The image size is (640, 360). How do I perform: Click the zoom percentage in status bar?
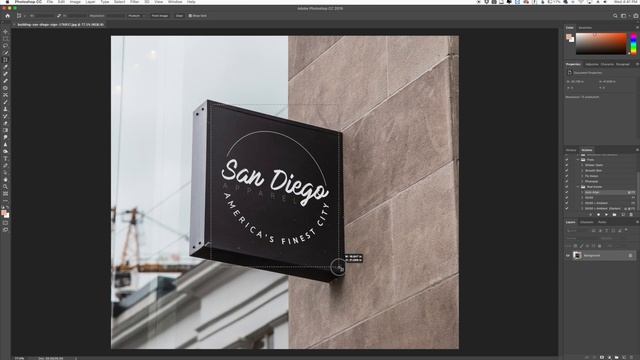tap(19, 358)
